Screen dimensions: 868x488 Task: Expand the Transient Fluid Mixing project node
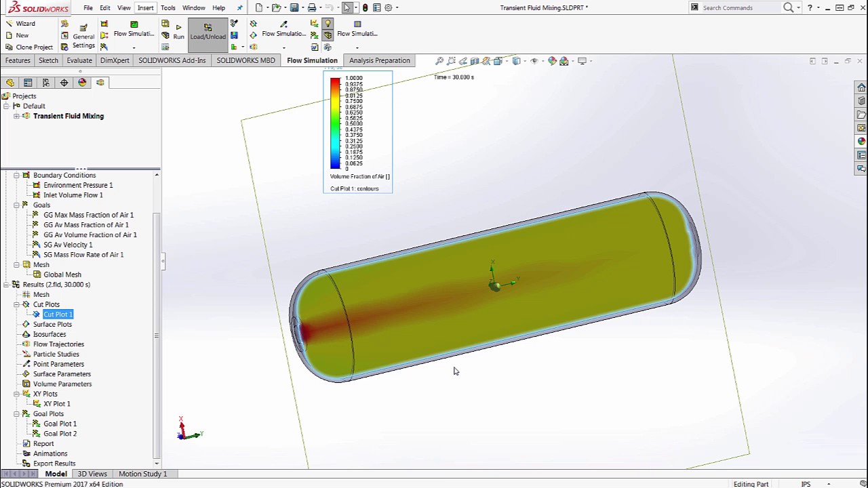(x=16, y=116)
